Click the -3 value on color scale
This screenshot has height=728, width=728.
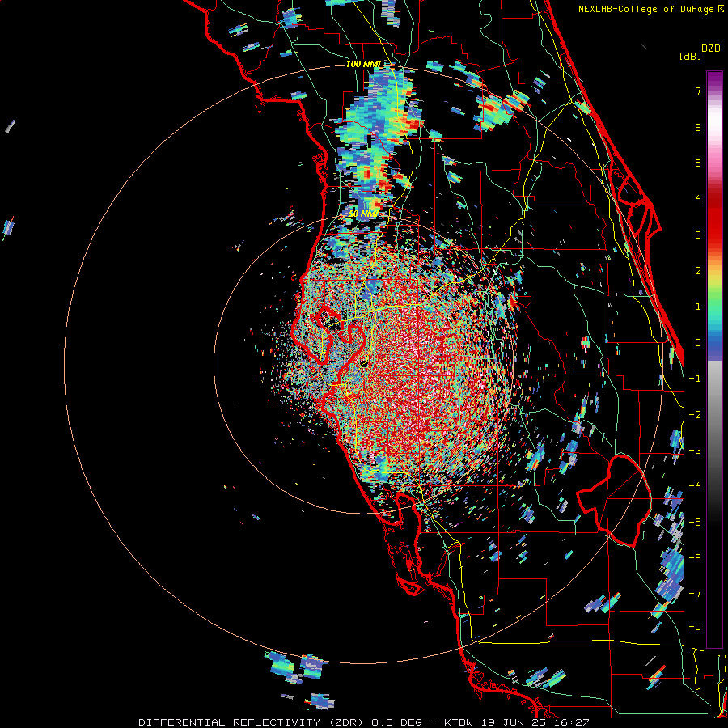[695, 451]
